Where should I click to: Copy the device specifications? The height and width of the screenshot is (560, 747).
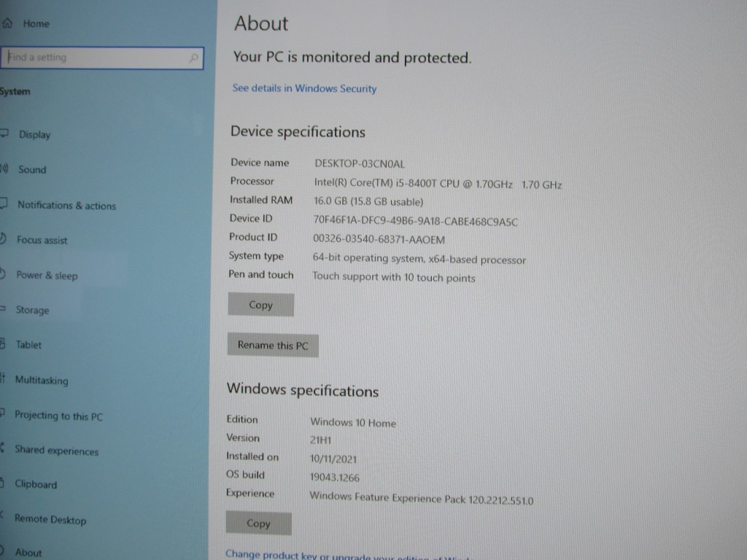(x=260, y=305)
